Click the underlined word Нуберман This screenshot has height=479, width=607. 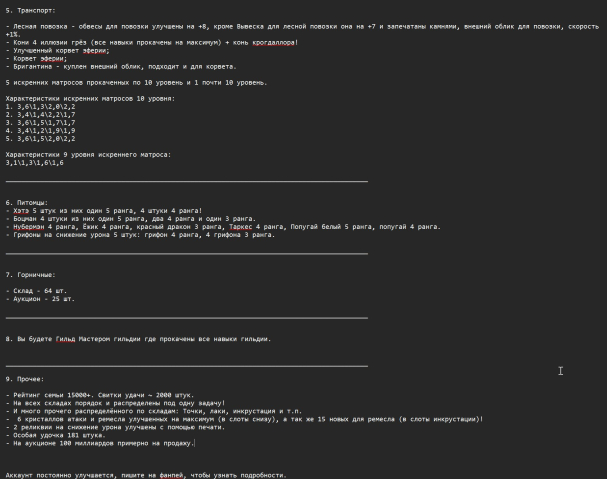pos(29,227)
